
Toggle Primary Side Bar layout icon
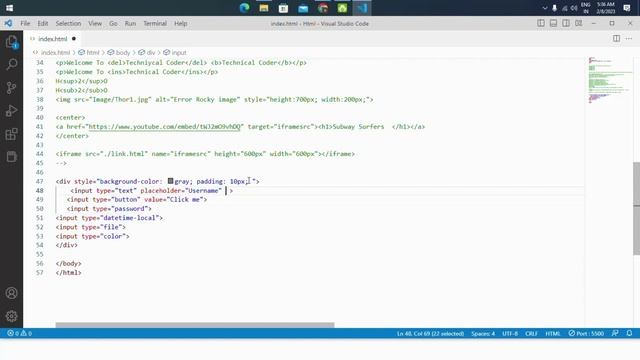pos(541,23)
